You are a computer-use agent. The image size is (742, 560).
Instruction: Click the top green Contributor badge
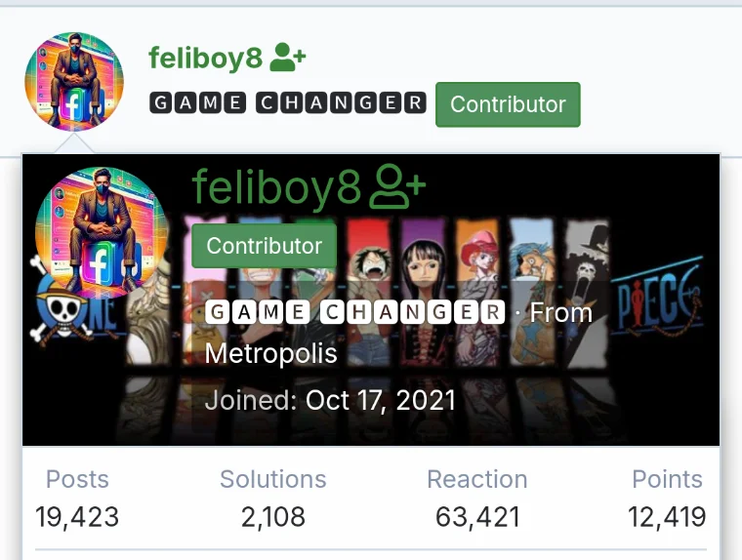click(x=508, y=104)
